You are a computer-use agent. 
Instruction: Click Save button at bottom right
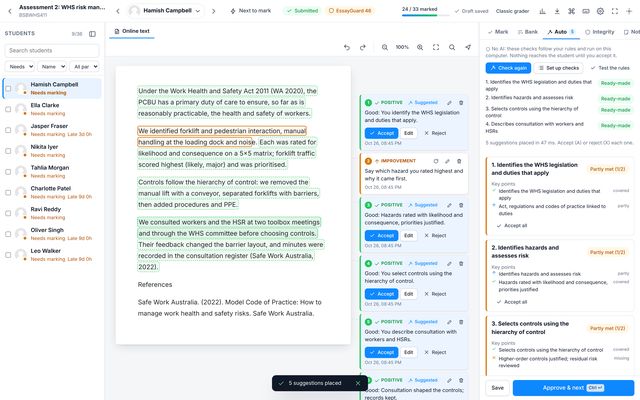pyautogui.click(x=497, y=388)
